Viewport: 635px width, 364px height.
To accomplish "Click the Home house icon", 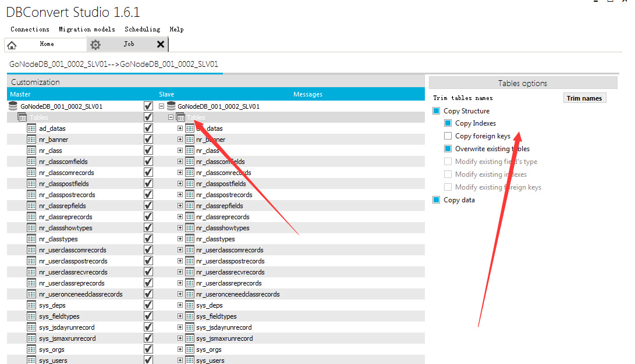I will 12,45.
